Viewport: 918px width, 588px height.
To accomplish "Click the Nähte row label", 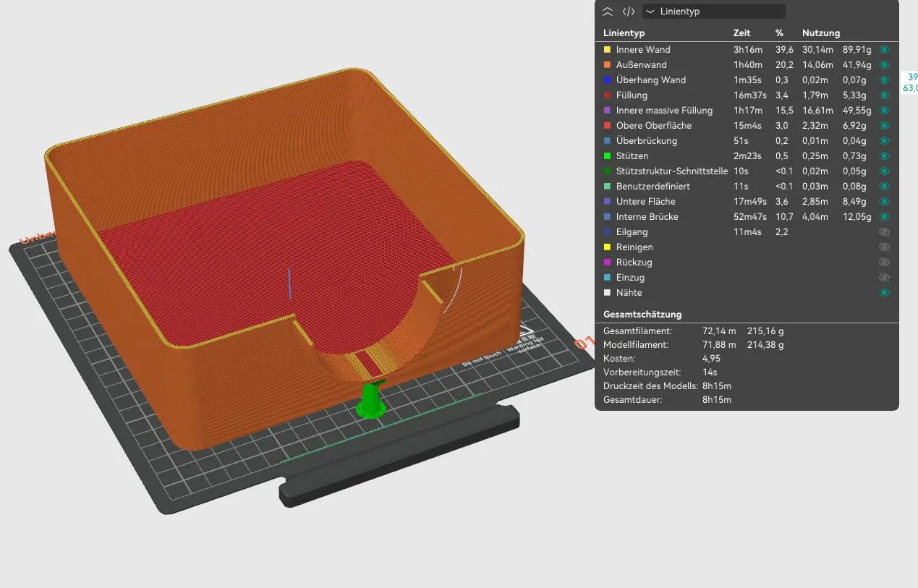I will coord(629,293).
